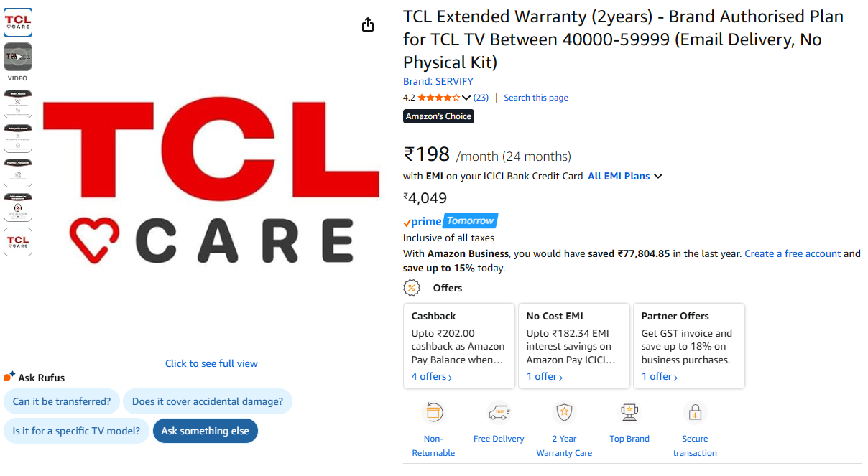868x476 pixels.
Task: Click the 2 Year Warranty Care shield icon
Action: 564,413
